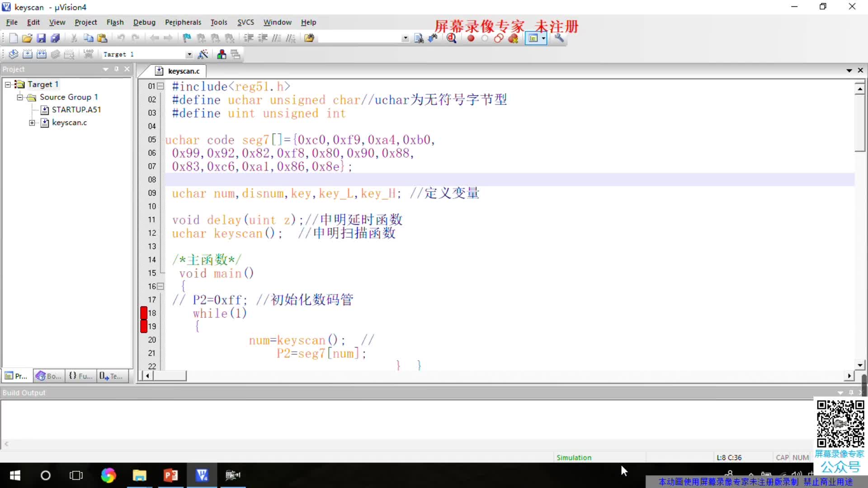Open Configuration via the wrench icon

tap(559, 38)
